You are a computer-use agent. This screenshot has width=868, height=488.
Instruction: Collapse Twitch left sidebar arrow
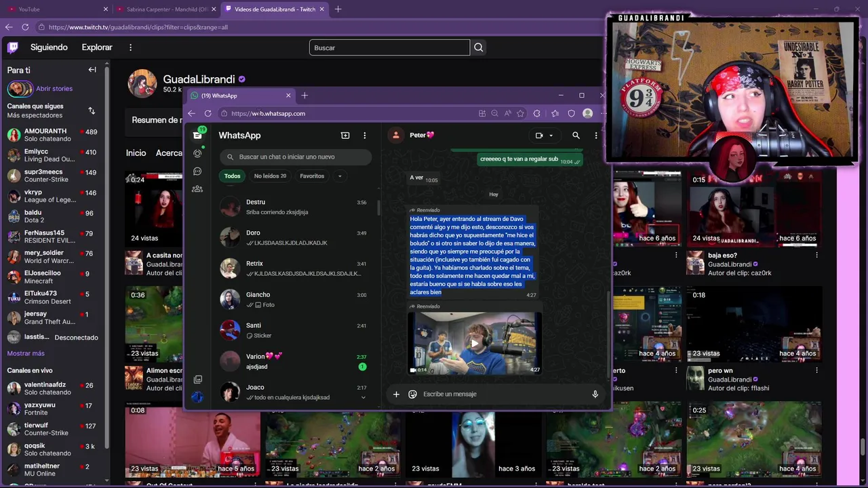92,70
